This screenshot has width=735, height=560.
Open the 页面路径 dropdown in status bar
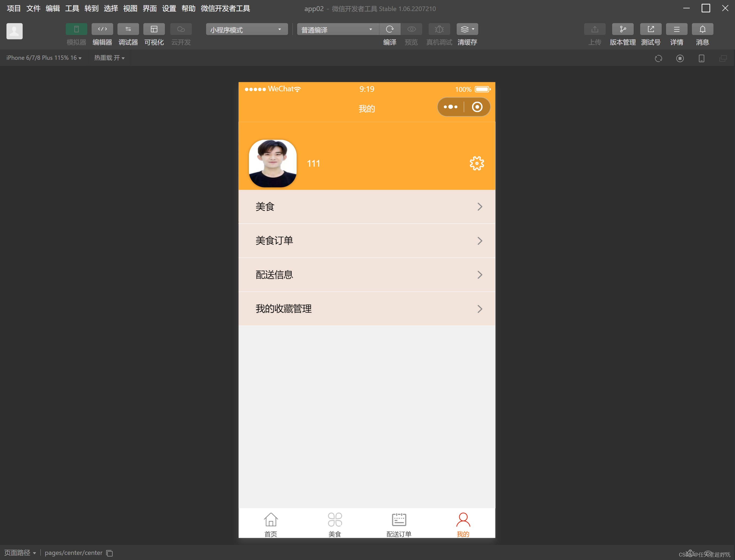[x=20, y=553]
